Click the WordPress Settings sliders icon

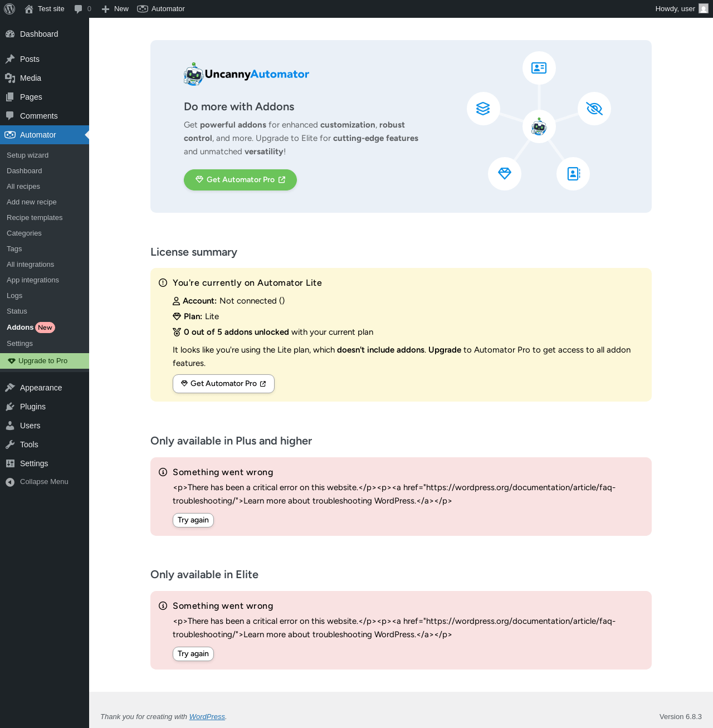pos(10,463)
